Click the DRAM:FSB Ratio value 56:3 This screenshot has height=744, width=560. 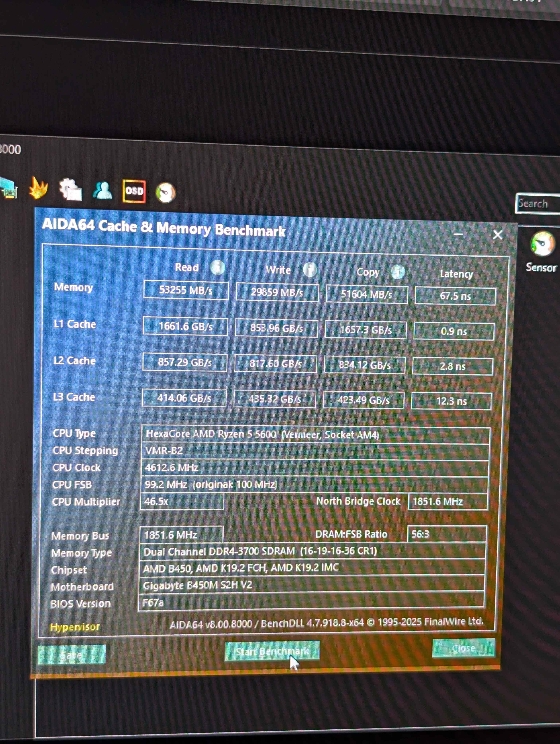click(447, 534)
